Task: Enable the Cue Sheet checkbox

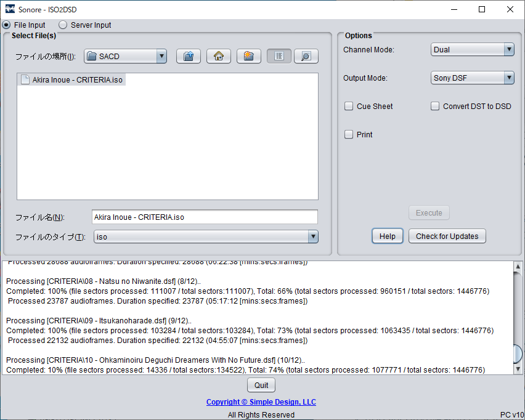Action: point(349,106)
